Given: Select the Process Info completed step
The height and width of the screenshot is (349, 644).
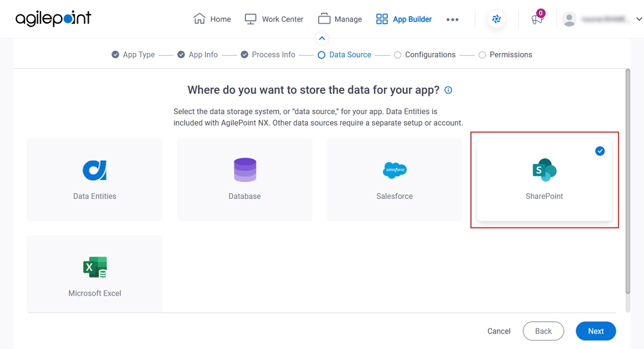Looking at the screenshot, I should 244,54.
